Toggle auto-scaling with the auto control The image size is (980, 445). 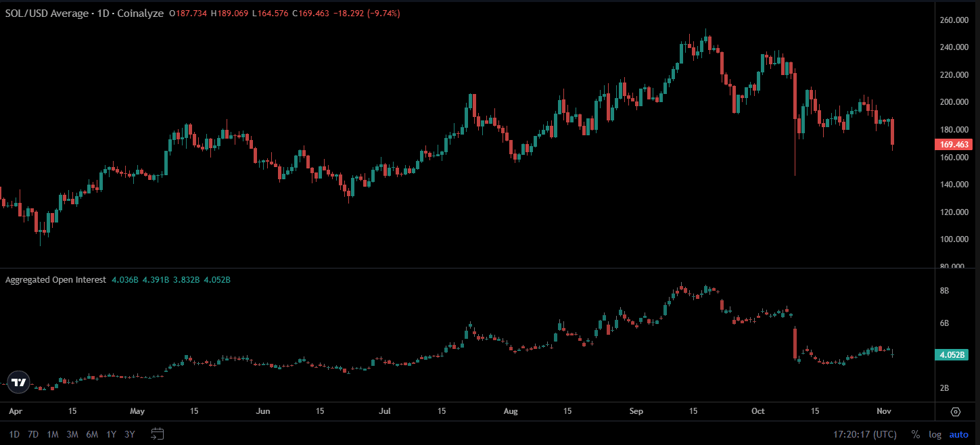[958, 435]
